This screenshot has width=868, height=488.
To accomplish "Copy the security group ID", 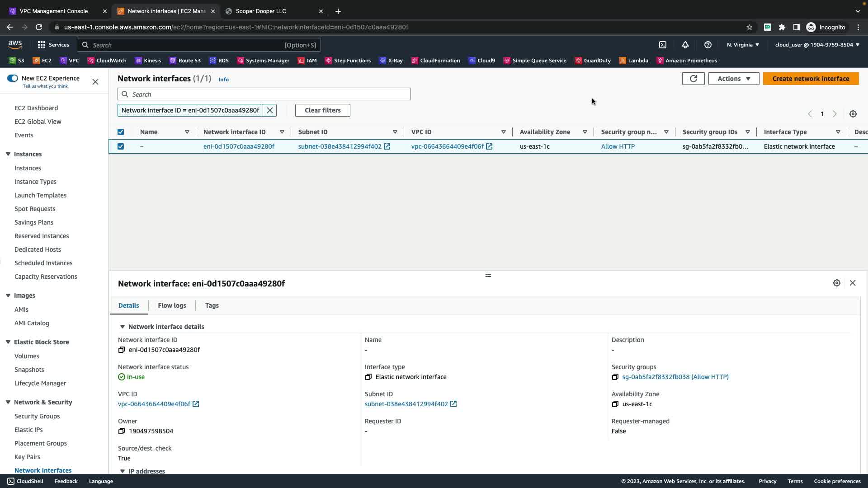I will [x=615, y=377].
